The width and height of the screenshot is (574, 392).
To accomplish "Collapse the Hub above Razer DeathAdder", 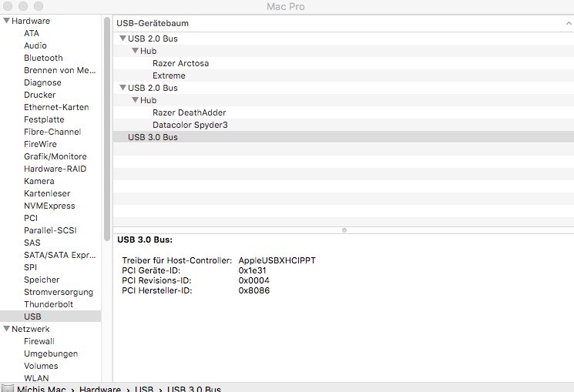I will click(x=135, y=100).
